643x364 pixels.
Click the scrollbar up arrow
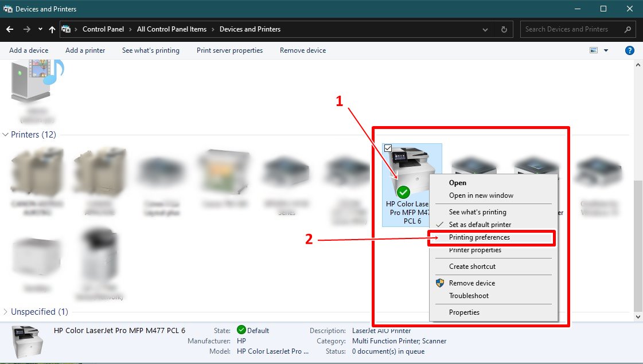[x=638, y=65]
